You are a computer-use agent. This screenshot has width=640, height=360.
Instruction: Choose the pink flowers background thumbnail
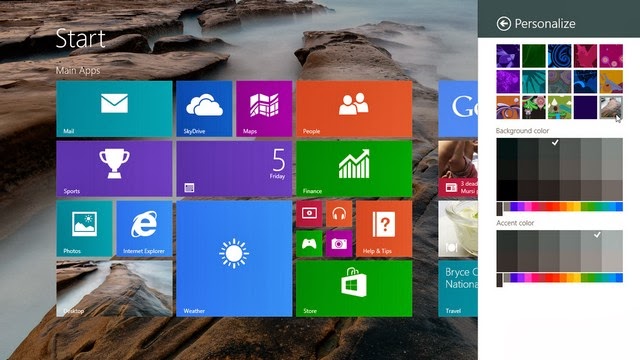611,56
